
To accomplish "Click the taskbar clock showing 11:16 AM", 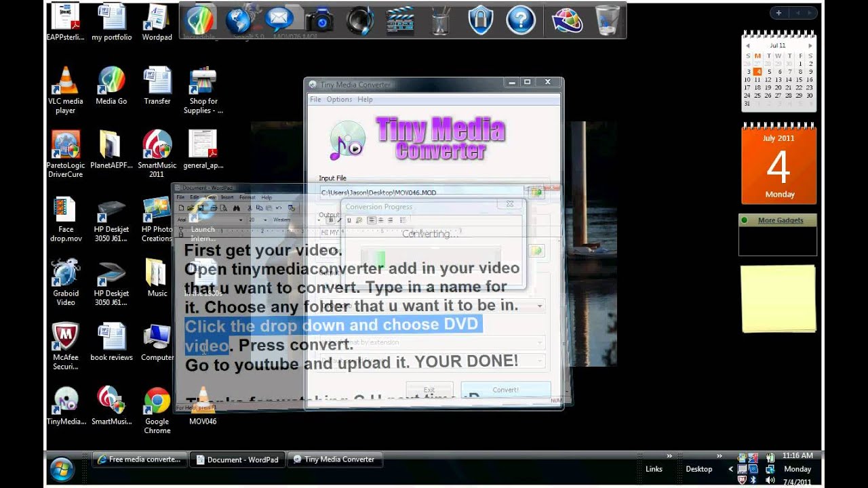I will (797, 456).
